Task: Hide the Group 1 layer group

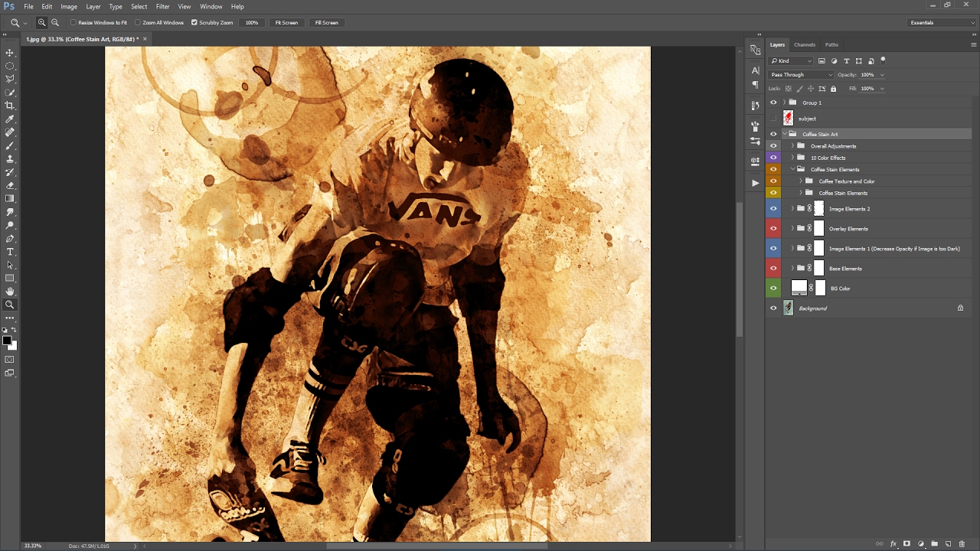Action: [773, 103]
